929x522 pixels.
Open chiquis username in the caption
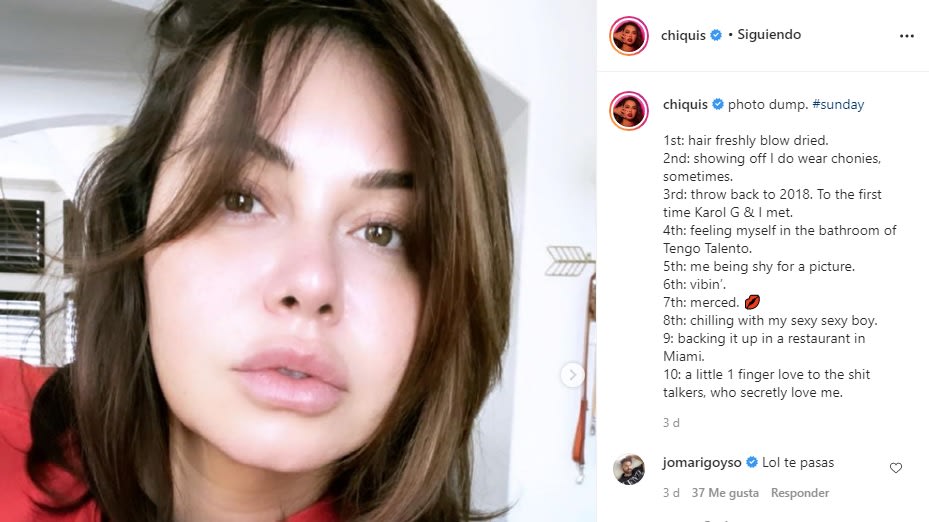pyautogui.click(x=685, y=105)
